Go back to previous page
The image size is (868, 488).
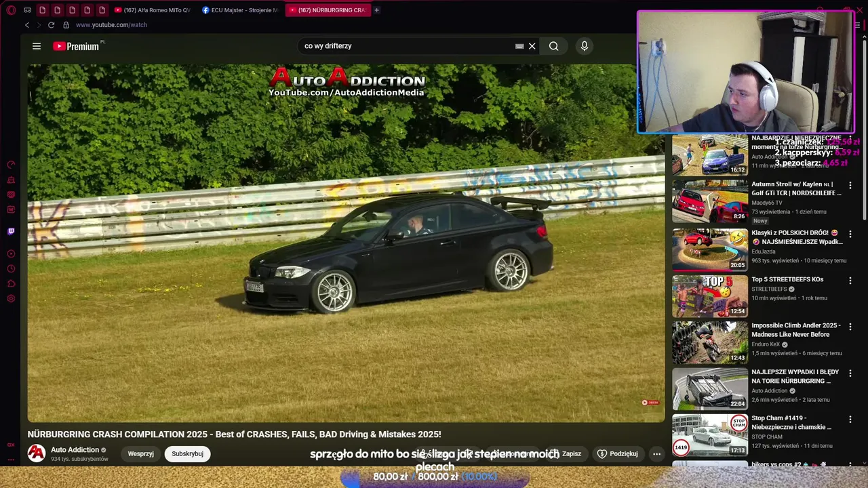pos(27,25)
